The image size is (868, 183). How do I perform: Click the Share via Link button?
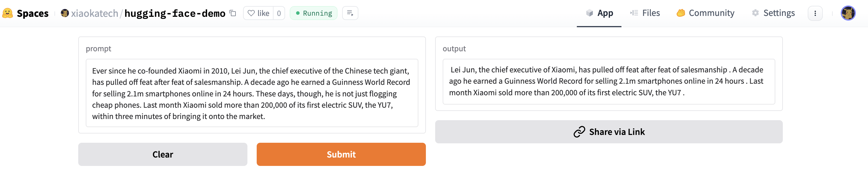tap(609, 132)
